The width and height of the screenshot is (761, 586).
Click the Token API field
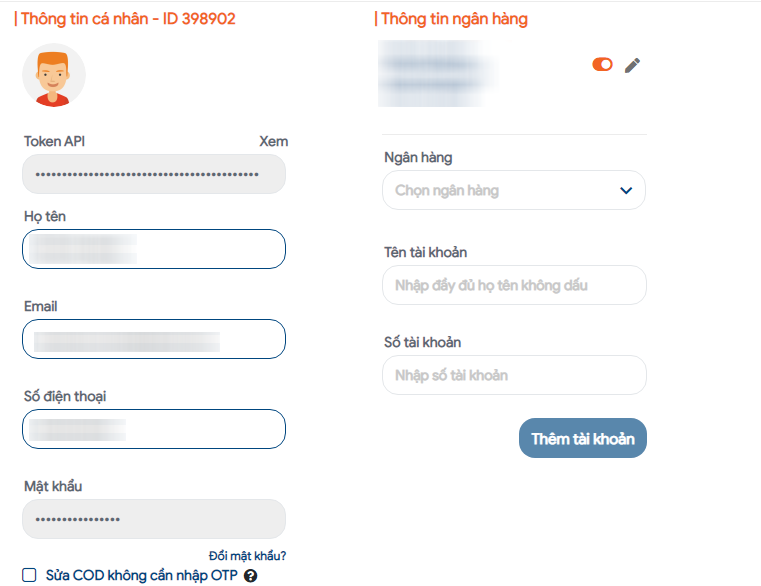154,174
